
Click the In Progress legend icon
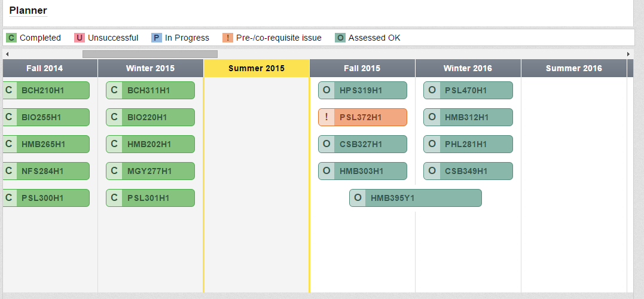(157, 38)
